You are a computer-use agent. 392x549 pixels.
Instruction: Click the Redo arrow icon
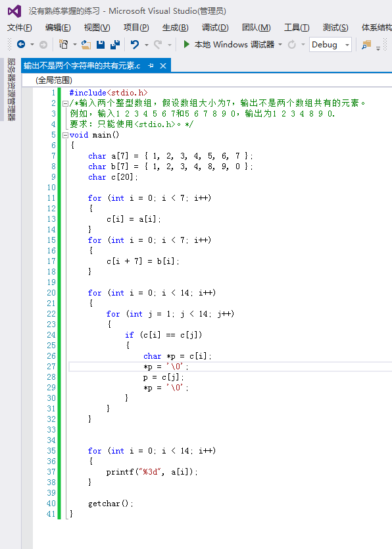158,45
